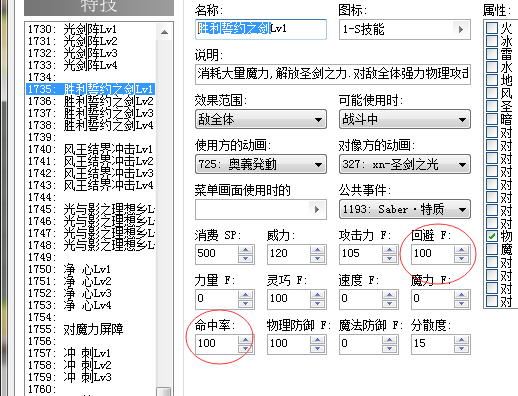Decrease the 力量 F value with down arrow
This screenshot has width=518, height=396.
tap(246, 304)
